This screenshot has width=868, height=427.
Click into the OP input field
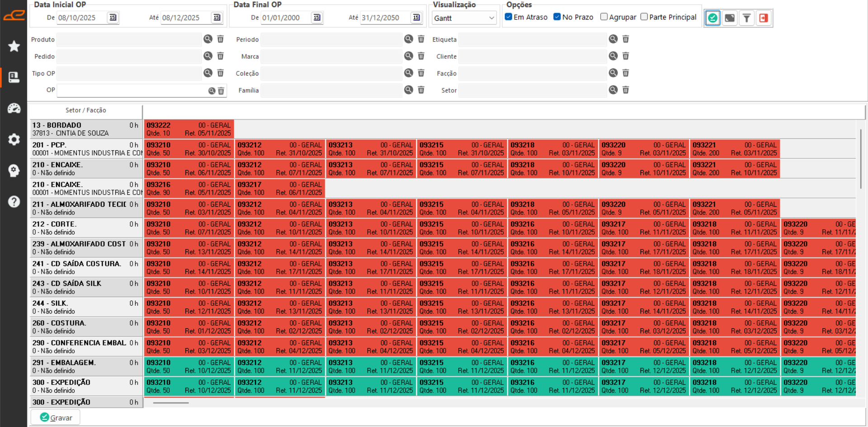[x=131, y=90]
